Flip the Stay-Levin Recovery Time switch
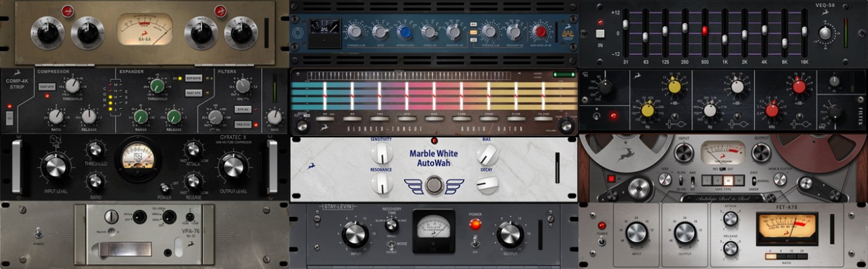The width and height of the screenshot is (868, 269). click(391, 225)
